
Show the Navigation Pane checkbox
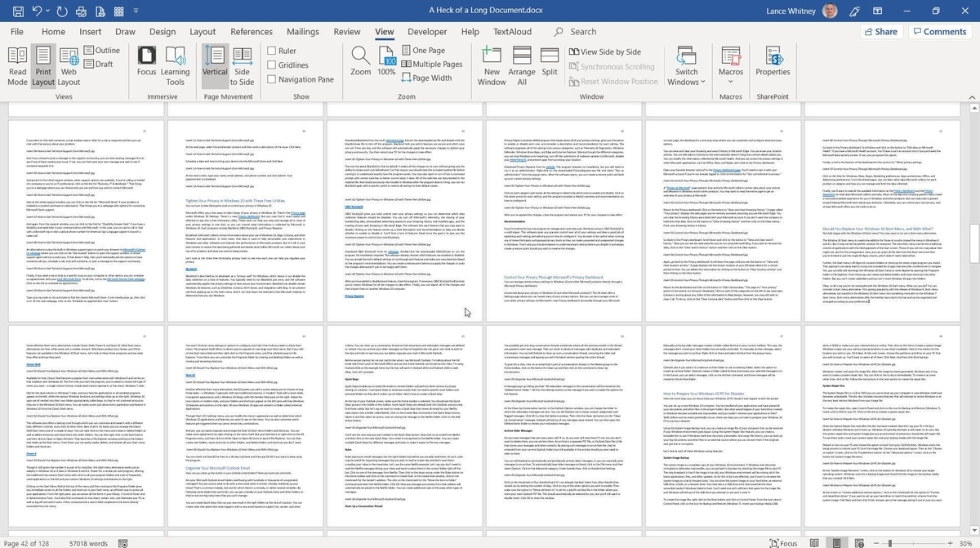pyautogui.click(x=271, y=79)
